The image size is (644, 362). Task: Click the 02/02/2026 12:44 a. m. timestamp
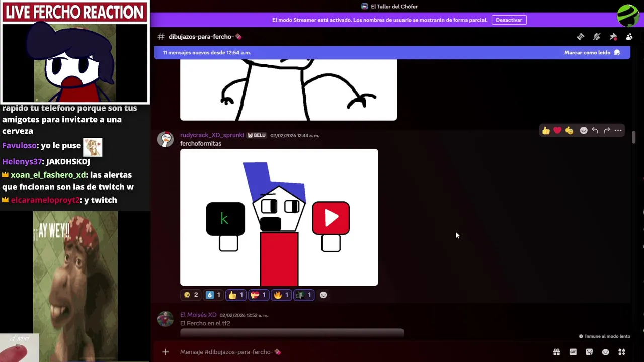pyautogui.click(x=295, y=135)
